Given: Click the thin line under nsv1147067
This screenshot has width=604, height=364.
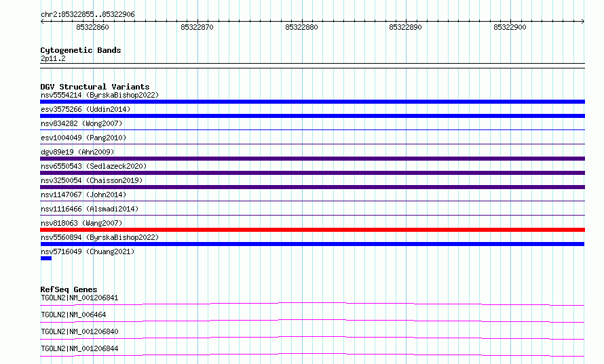Looking at the screenshot, I should pos(312,201).
